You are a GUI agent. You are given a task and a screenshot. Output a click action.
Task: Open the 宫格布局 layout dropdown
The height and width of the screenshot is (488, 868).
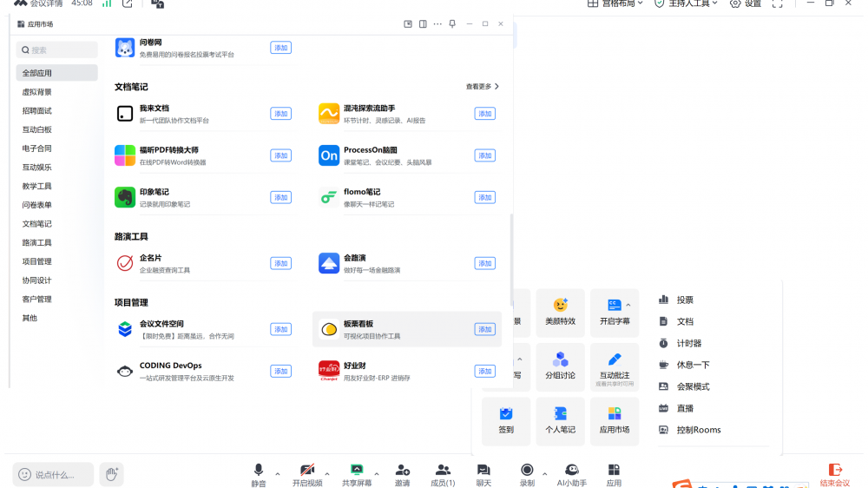pyautogui.click(x=615, y=3)
